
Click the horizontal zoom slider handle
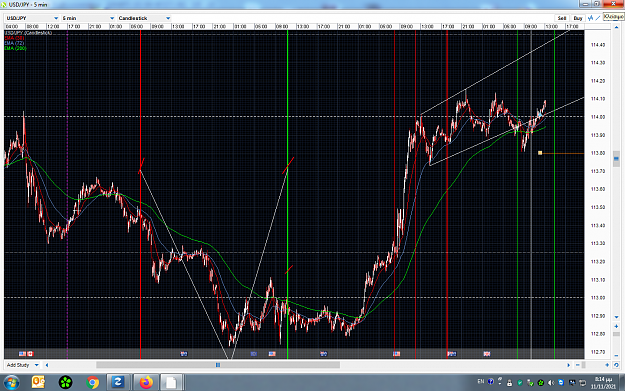584,365
